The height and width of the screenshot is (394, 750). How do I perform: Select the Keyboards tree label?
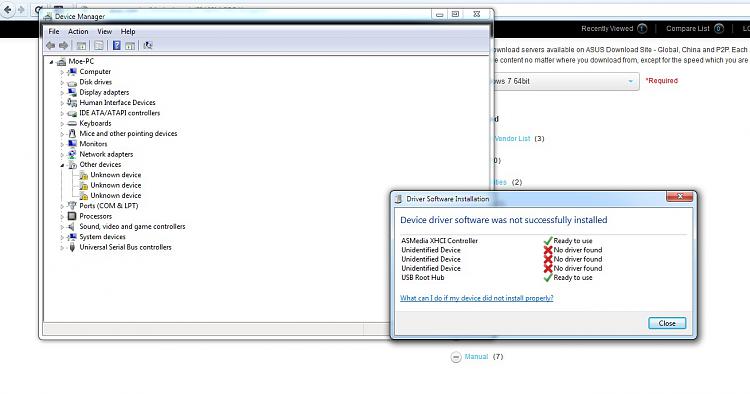tap(95, 123)
